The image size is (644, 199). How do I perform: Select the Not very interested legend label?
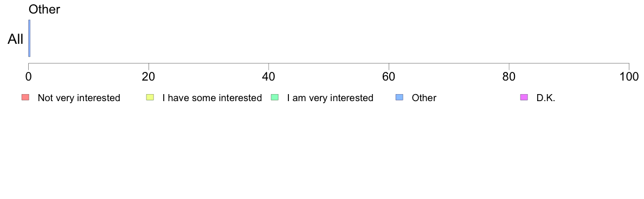pyautogui.click(x=79, y=98)
